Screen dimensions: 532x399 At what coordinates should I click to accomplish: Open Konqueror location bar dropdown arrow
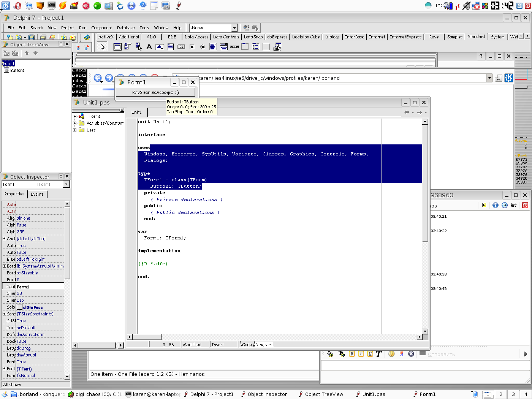(x=489, y=78)
